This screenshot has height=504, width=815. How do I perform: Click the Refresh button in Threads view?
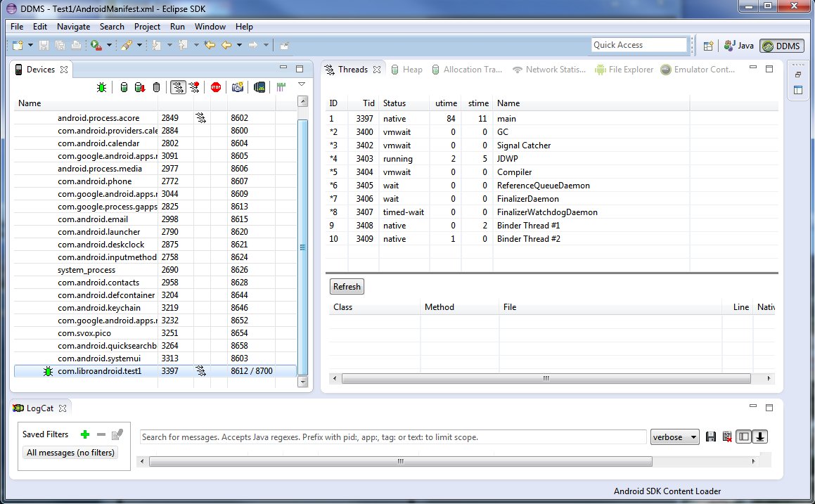347,287
